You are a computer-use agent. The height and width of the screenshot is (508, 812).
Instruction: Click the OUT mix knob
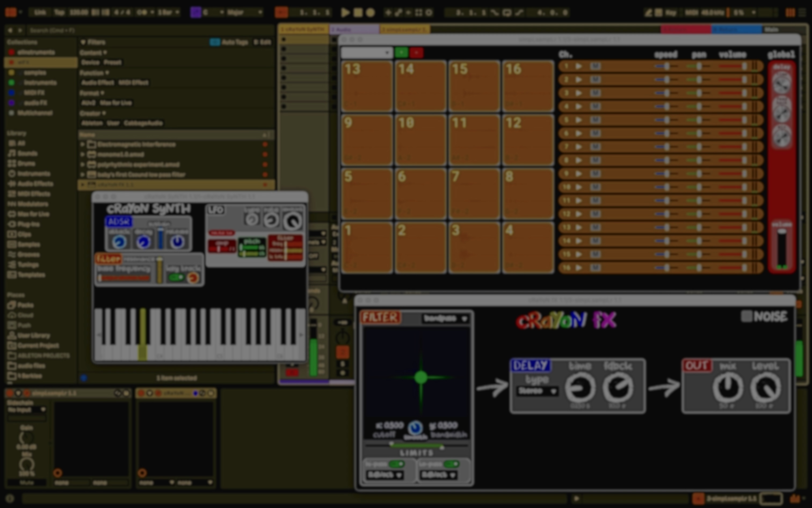coord(727,388)
